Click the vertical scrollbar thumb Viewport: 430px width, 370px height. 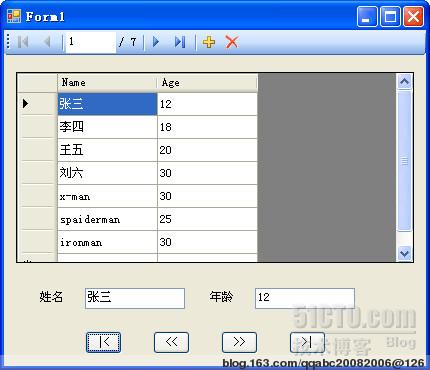pyautogui.click(x=404, y=161)
